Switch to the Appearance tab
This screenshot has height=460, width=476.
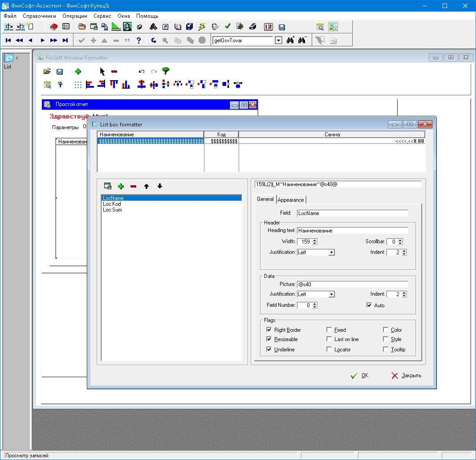tap(291, 200)
